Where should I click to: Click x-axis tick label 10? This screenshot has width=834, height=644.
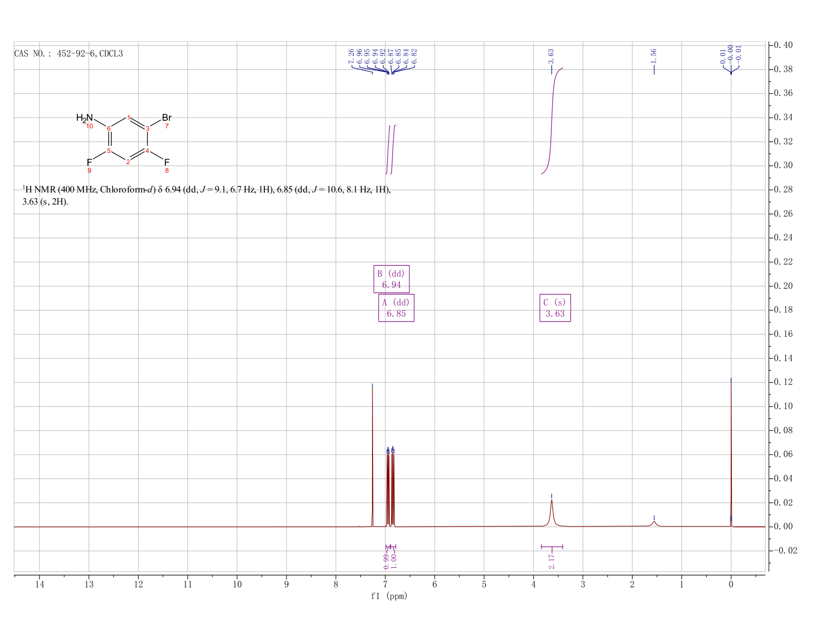click(237, 585)
